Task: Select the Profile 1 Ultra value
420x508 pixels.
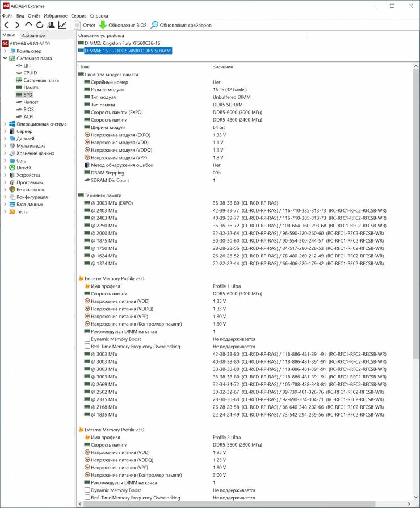Action: tap(226, 286)
